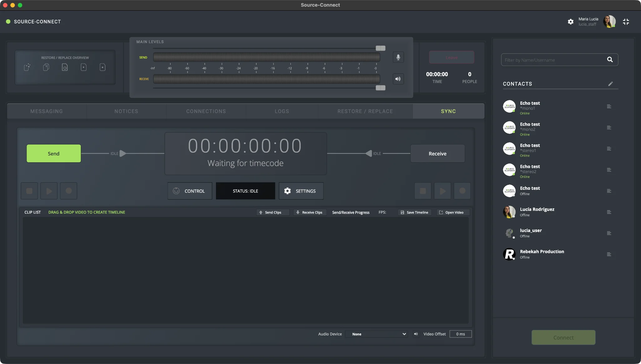
Task: Click the record button under Receive
Action: click(462, 191)
